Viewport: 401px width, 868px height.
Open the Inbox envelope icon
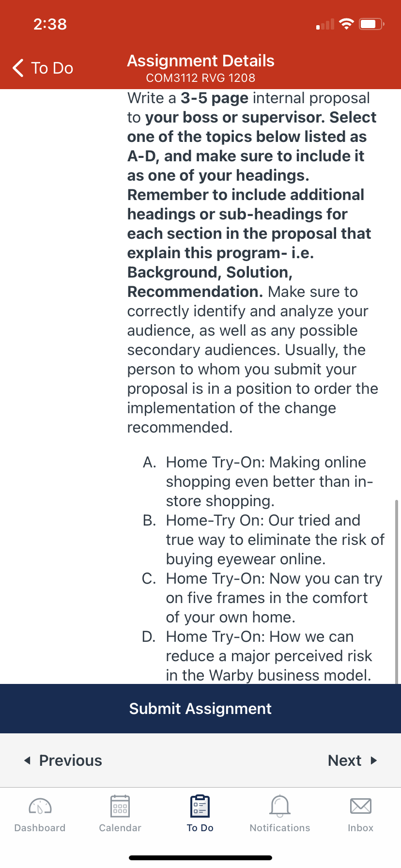(x=361, y=806)
